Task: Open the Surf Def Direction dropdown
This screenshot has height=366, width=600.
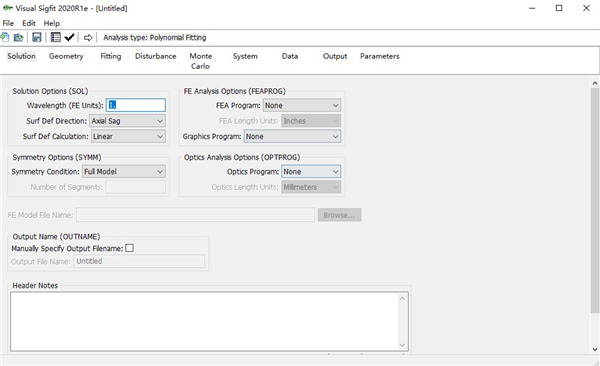Action: 127,121
